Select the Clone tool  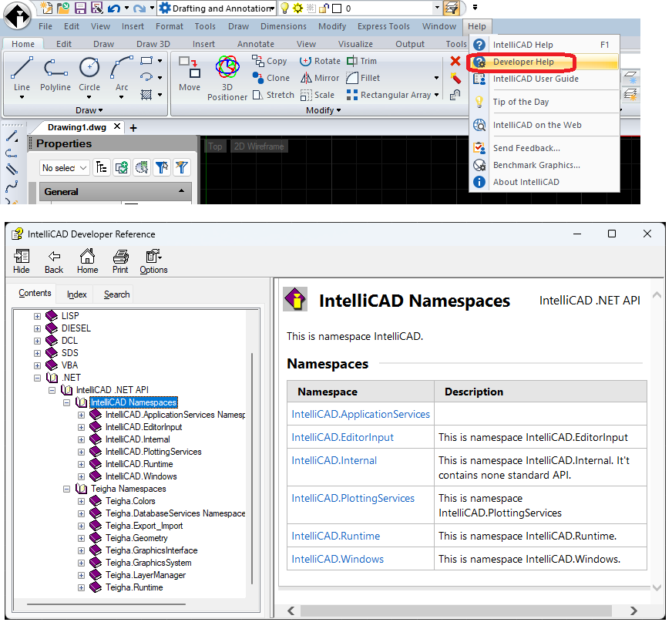pyautogui.click(x=270, y=78)
